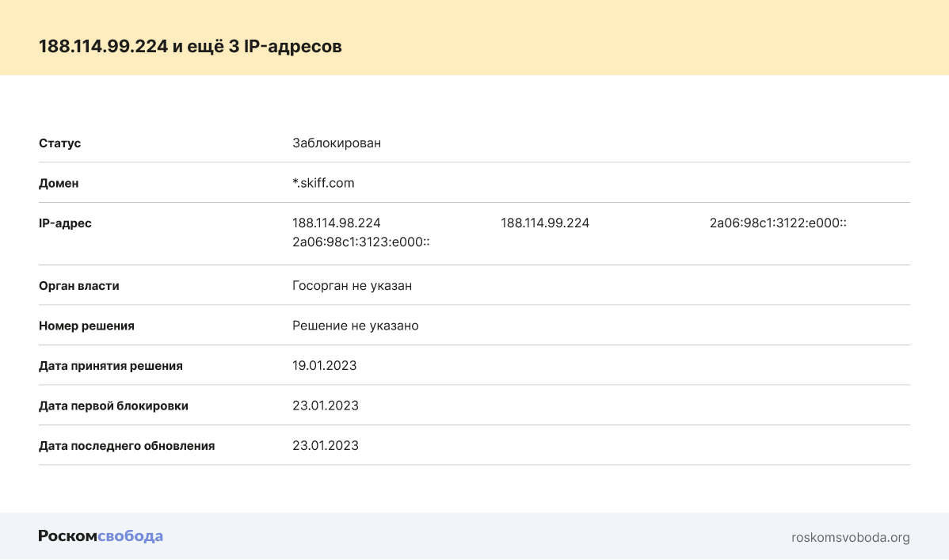The image size is (949, 560).
Task: Click the date beside Дата последнего обновления
Action: point(325,445)
